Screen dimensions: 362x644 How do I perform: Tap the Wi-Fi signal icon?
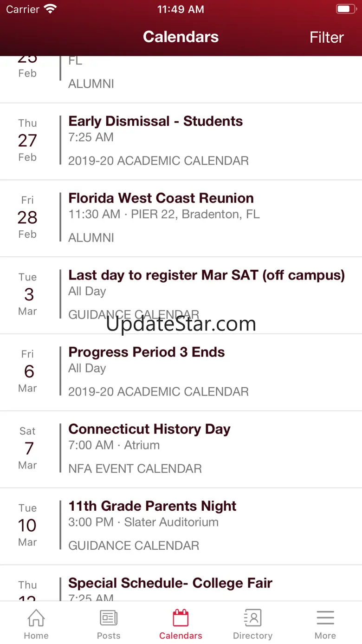pos(50,9)
